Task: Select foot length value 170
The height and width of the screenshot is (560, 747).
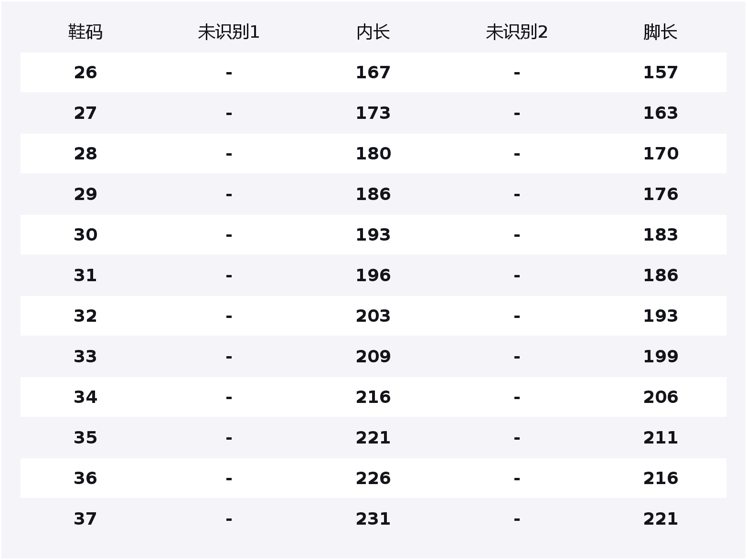Action: (x=661, y=154)
